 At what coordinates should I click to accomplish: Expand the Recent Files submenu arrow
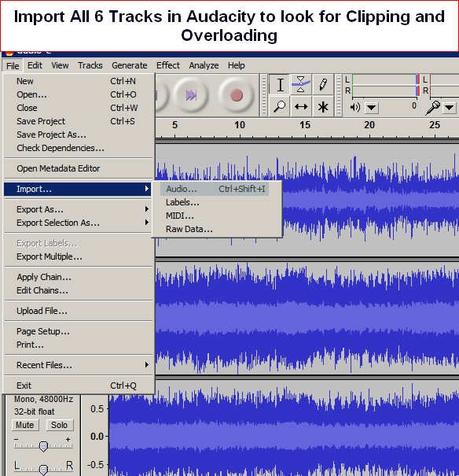[x=147, y=365]
